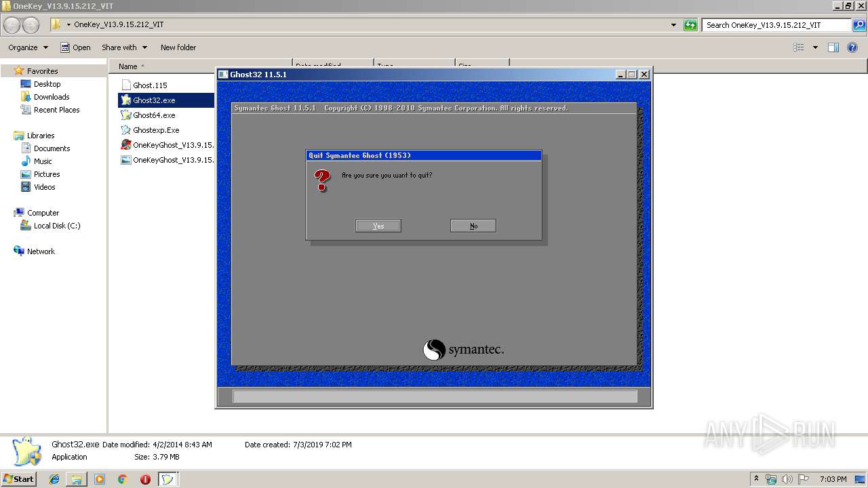This screenshot has width=868, height=488.
Task: Click the red question mark dialog icon
Action: click(322, 180)
